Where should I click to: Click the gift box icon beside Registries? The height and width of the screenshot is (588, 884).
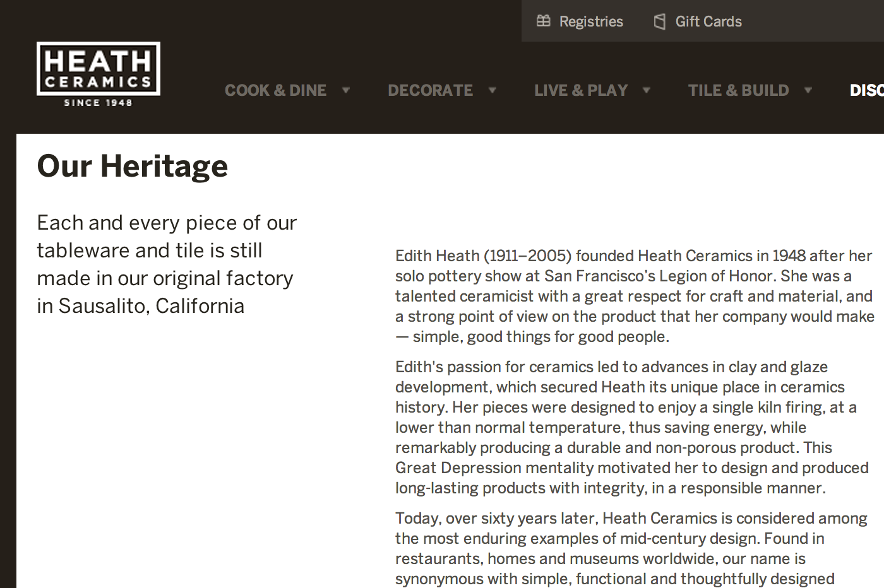click(x=543, y=21)
